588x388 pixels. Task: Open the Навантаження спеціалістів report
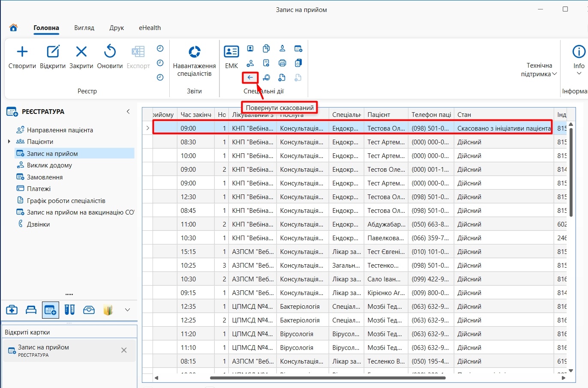(x=195, y=52)
